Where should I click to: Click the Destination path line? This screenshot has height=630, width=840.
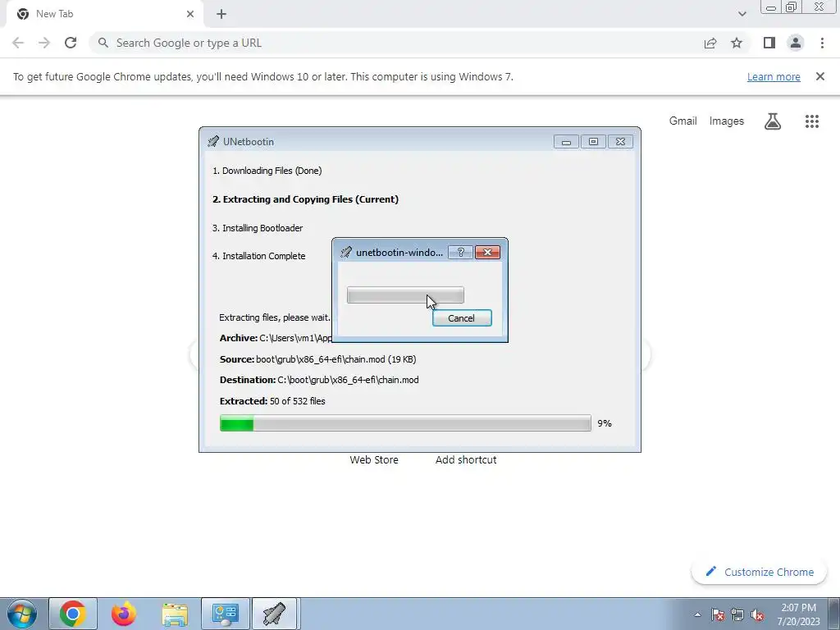point(319,380)
